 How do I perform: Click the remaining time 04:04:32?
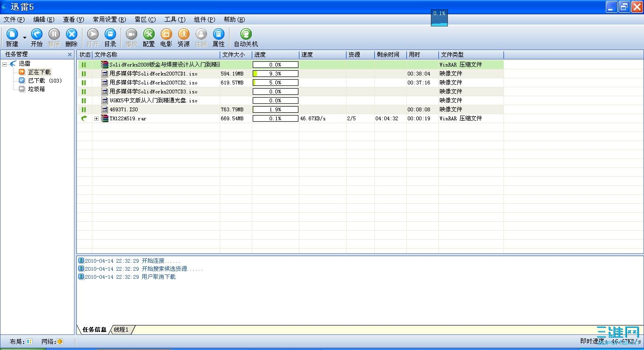[x=387, y=118]
